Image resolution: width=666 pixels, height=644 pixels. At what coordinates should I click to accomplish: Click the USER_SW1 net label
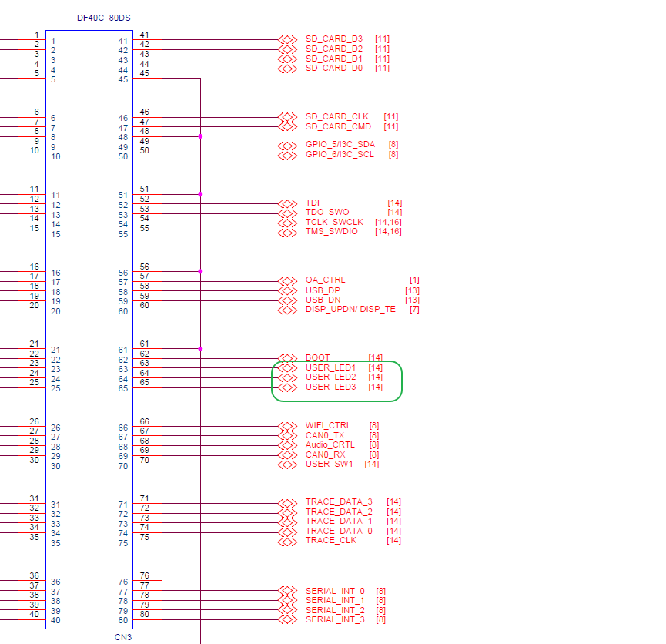click(x=329, y=464)
